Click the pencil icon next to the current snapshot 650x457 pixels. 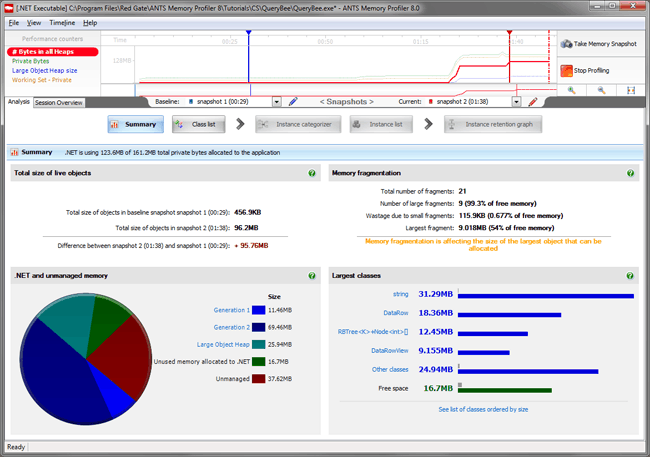(533, 102)
